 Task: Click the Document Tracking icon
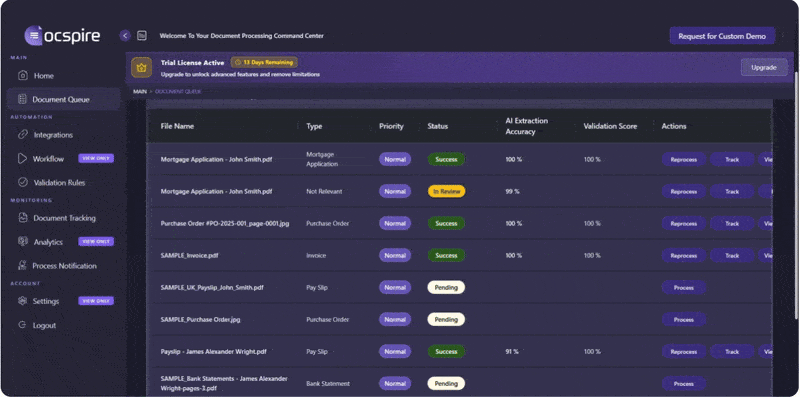[x=22, y=218]
